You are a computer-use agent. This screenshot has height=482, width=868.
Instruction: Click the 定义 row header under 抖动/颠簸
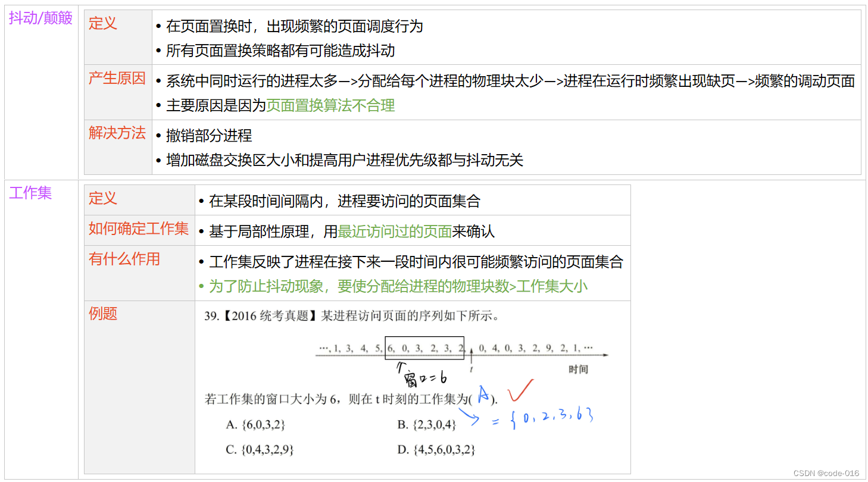(x=104, y=24)
